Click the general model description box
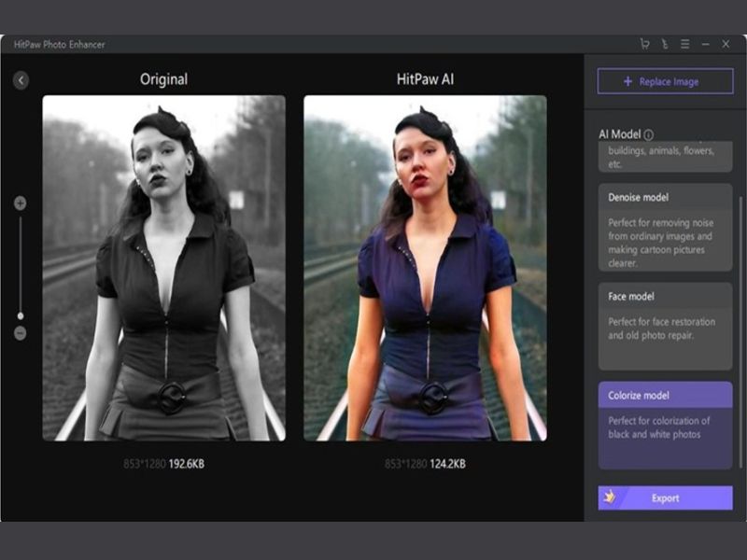Image resolution: width=747 pixels, height=560 pixels. point(664,156)
